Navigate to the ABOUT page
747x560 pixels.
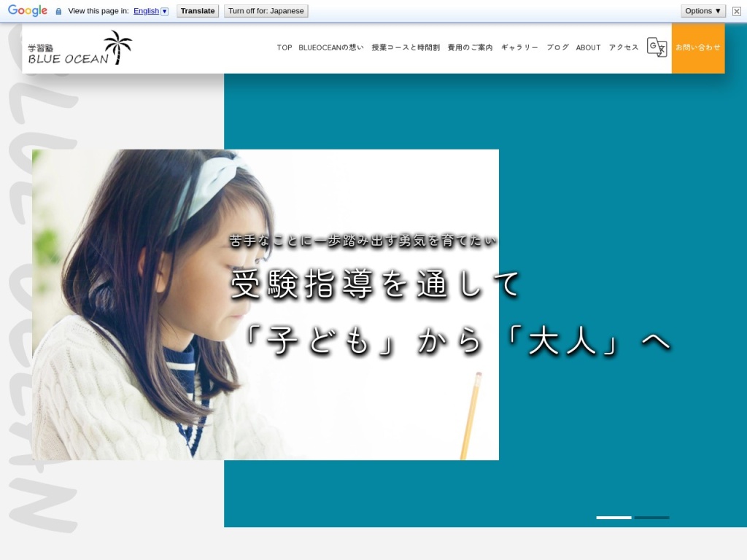588,47
